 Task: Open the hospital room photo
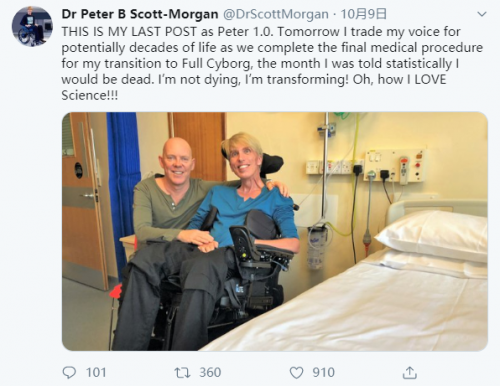(x=275, y=231)
